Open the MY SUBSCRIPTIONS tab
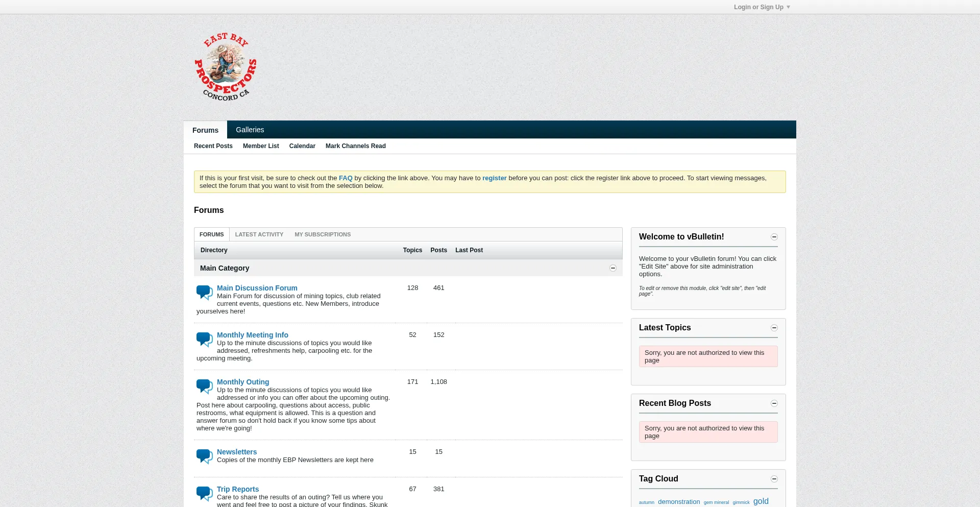The image size is (980, 507). coord(322,234)
